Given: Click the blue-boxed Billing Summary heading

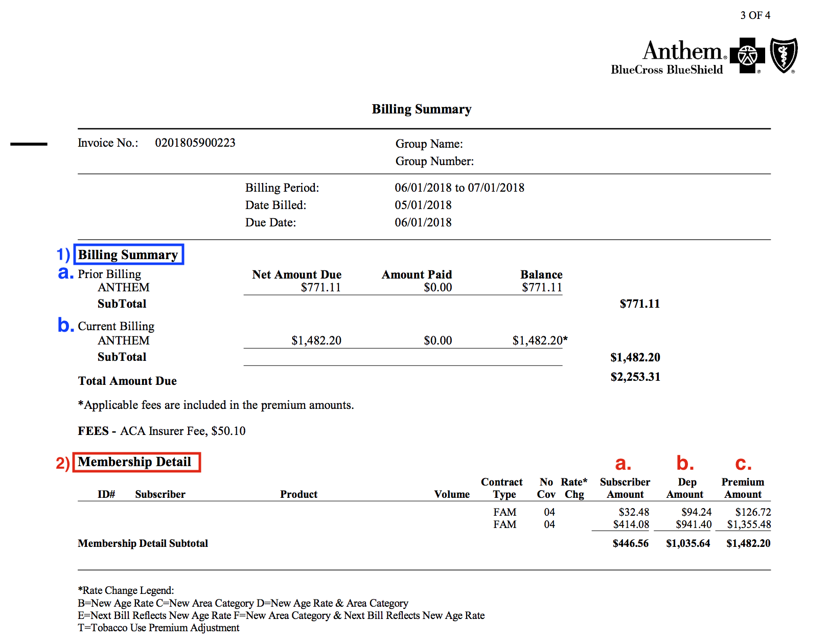Looking at the screenshot, I should (128, 255).
